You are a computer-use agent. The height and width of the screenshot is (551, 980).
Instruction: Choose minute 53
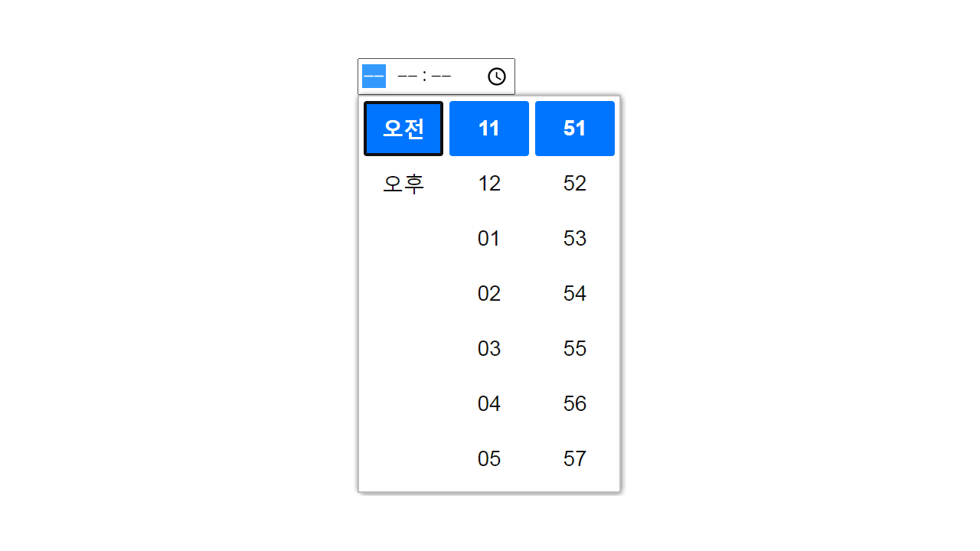click(575, 238)
